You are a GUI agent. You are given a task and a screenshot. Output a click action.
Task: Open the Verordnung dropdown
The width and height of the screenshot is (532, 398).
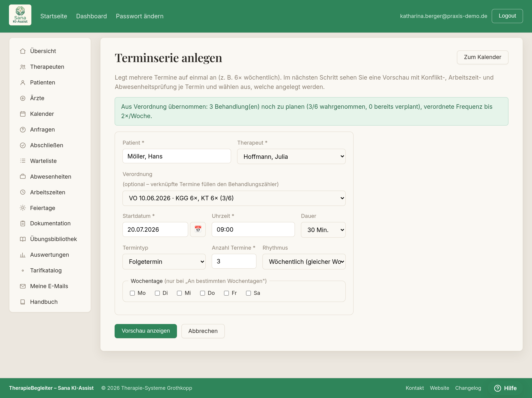[x=234, y=198]
